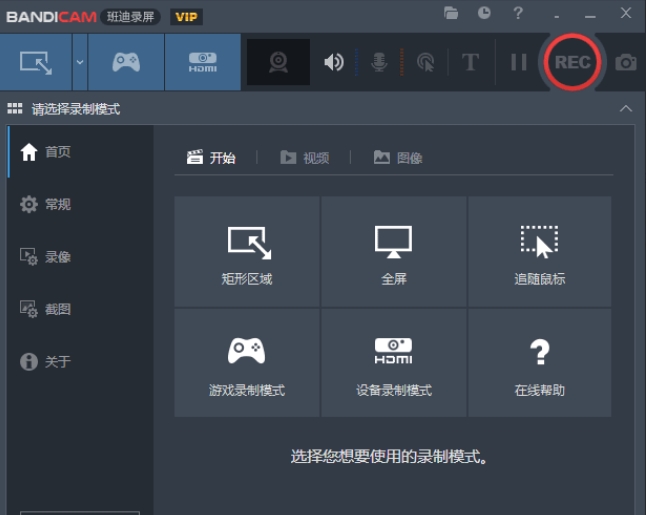646x515 pixels.
Task: Collapse the recording mode panel chevron
Action: click(626, 109)
